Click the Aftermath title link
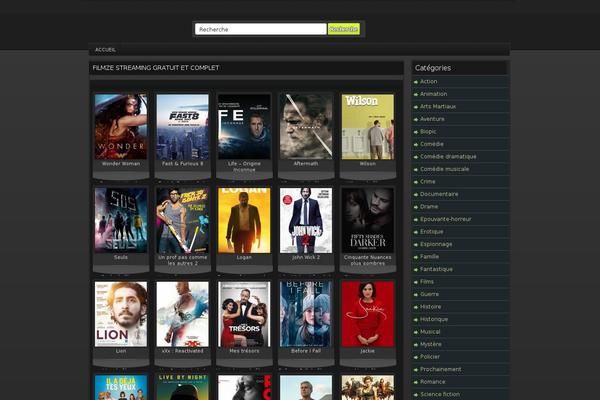600x400 pixels. click(306, 163)
